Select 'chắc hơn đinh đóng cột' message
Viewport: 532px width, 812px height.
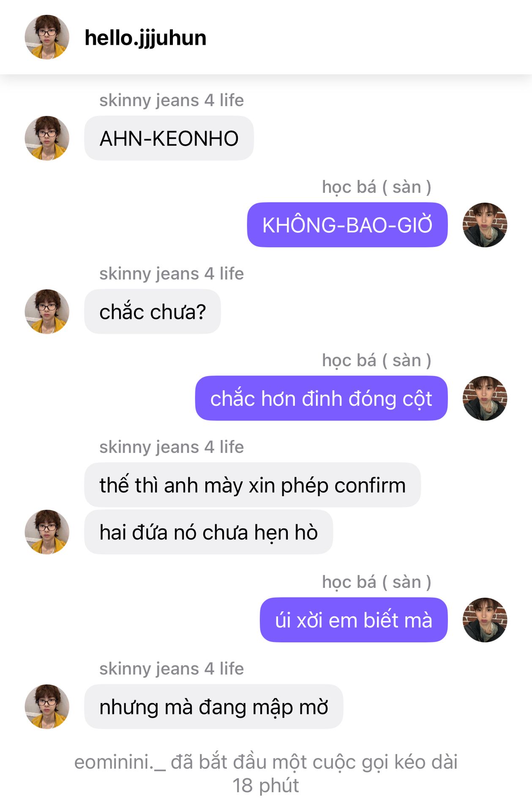(321, 398)
